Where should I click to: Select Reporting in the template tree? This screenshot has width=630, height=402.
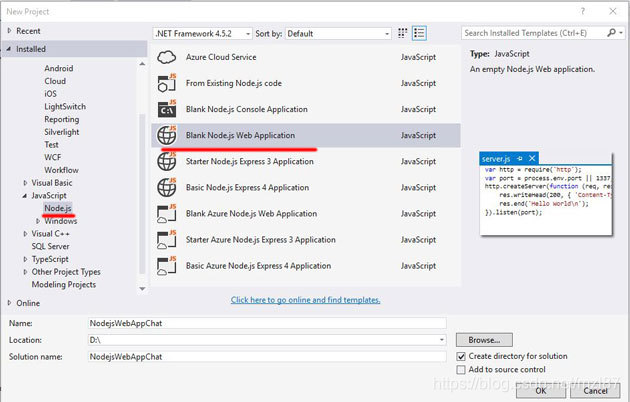tap(61, 119)
